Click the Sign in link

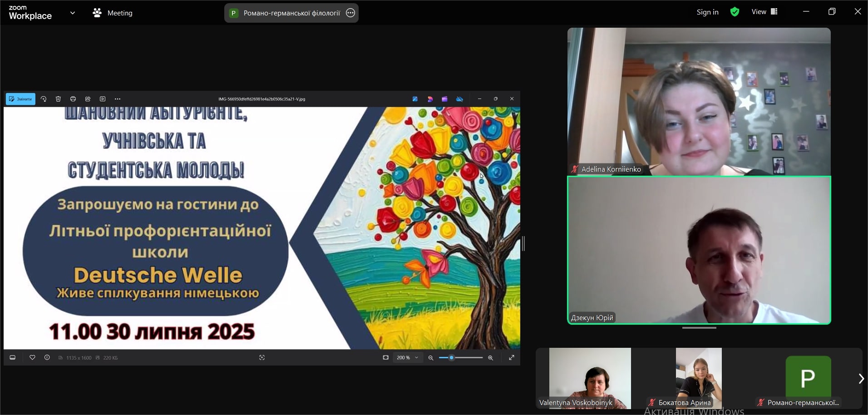[708, 12]
